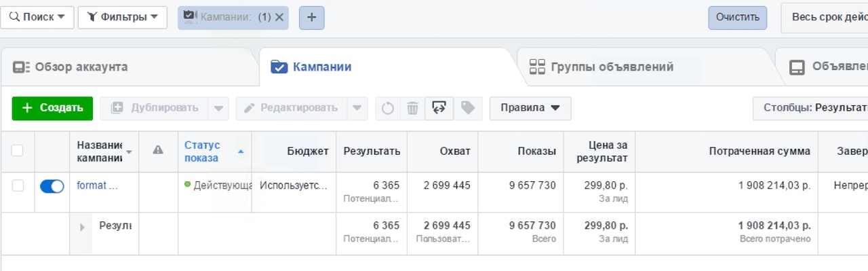Click the refresh circular arrow icon
This screenshot has width=868, height=271.
[x=387, y=108]
